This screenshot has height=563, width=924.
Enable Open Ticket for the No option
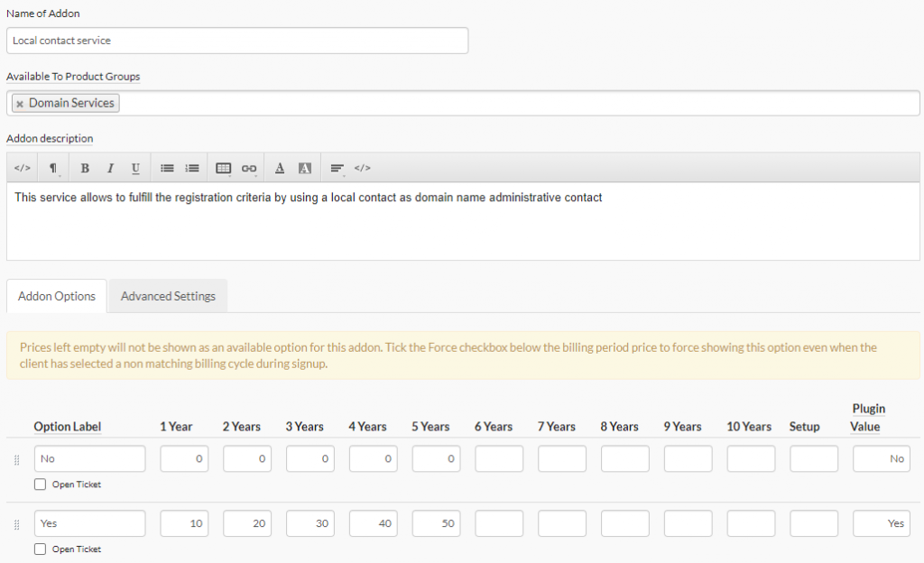pyautogui.click(x=40, y=485)
